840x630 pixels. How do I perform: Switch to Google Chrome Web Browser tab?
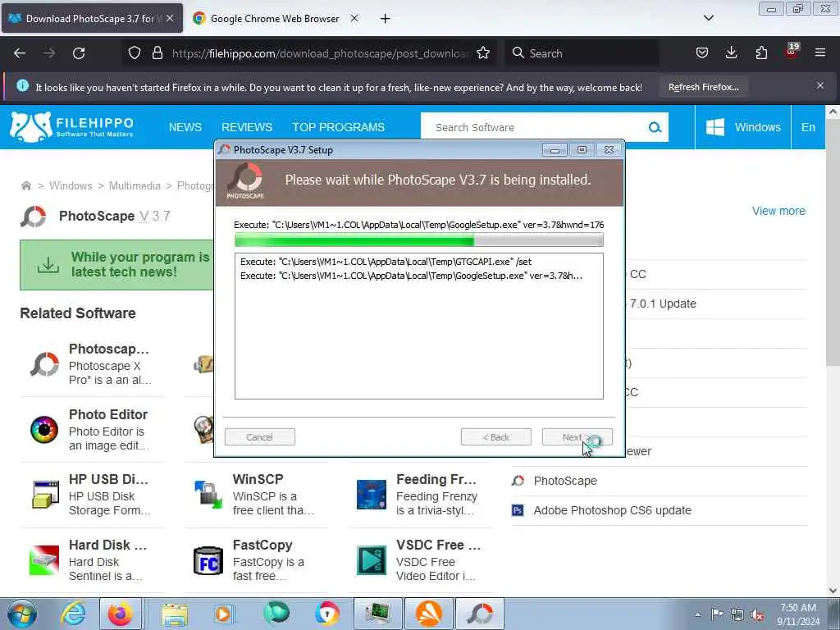pyautogui.click(x=275, y=19)
